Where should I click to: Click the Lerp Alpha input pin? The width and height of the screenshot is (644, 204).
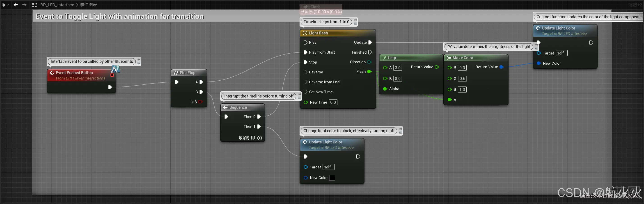(385, 89)
